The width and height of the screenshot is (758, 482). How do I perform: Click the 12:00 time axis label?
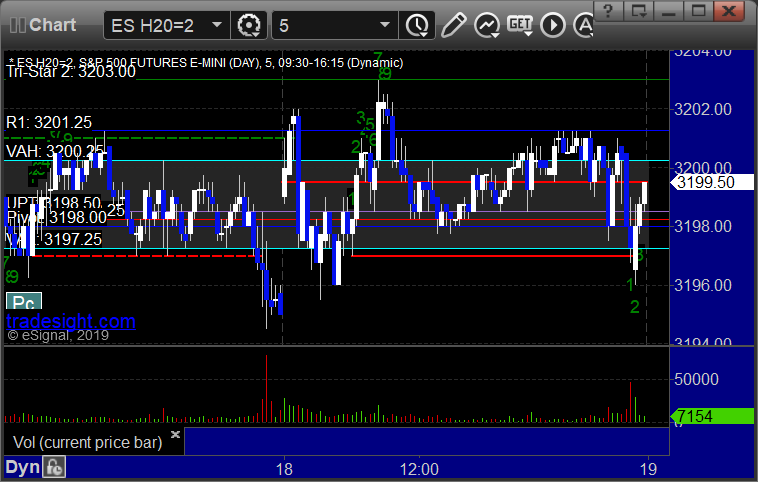click(419, 469)
